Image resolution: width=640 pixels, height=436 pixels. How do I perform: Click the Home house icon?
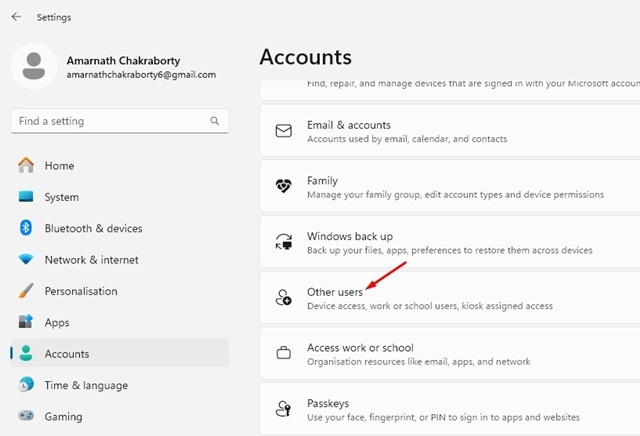coord(26,165)
